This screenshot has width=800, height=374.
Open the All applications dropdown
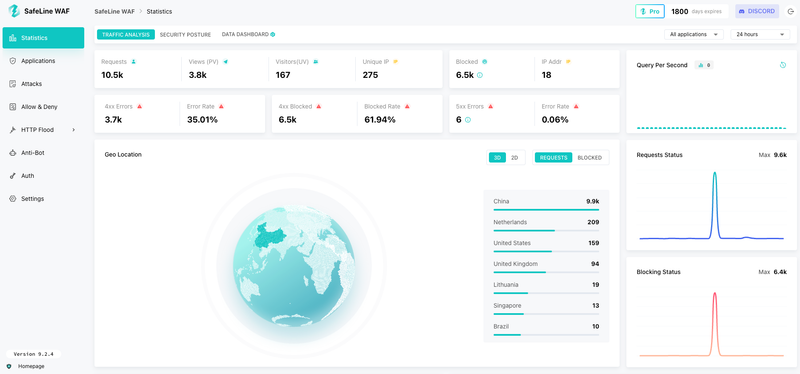coord(694,34)
